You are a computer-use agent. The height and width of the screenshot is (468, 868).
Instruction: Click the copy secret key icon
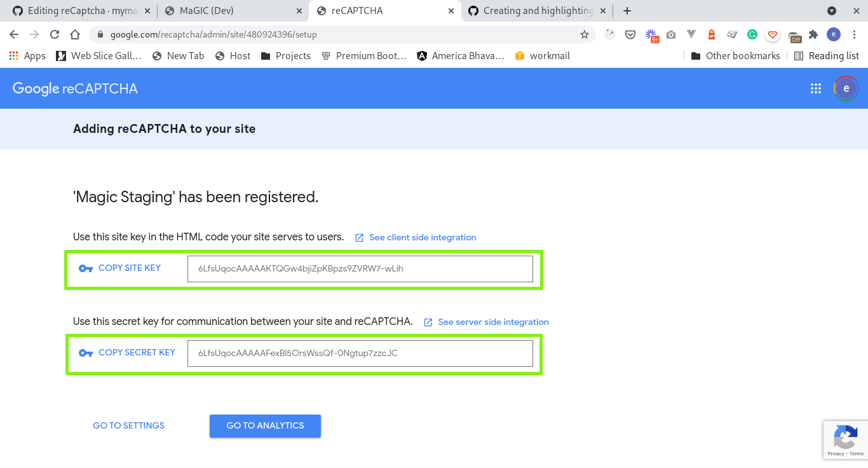coord(86,353)
